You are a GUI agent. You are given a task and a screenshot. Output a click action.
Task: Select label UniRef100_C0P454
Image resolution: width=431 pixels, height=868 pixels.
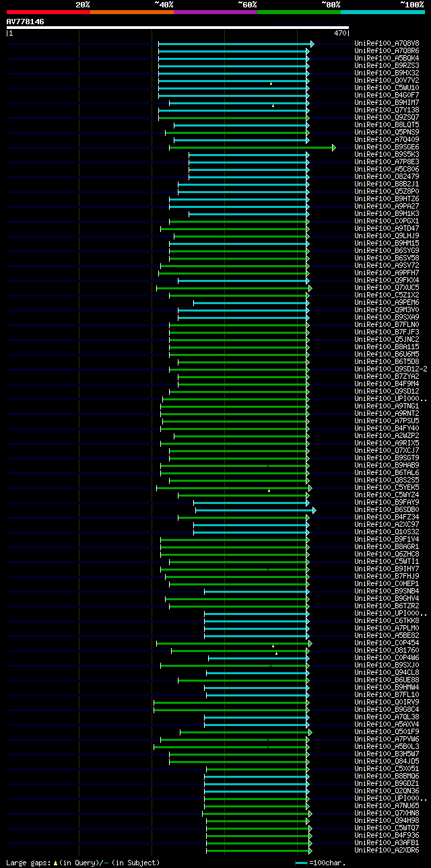387,643
